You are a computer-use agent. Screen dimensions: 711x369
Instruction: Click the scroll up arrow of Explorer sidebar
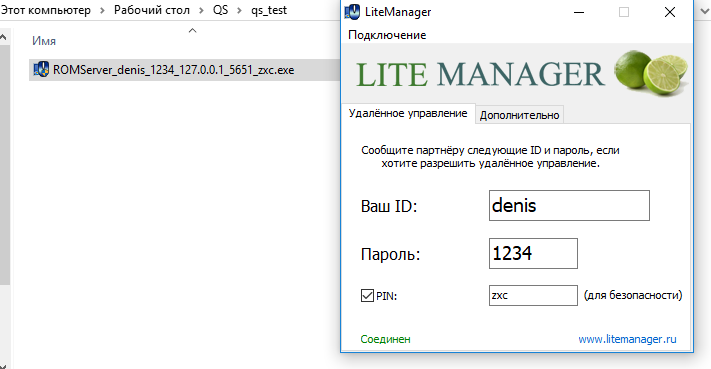(x=3, y=37)
